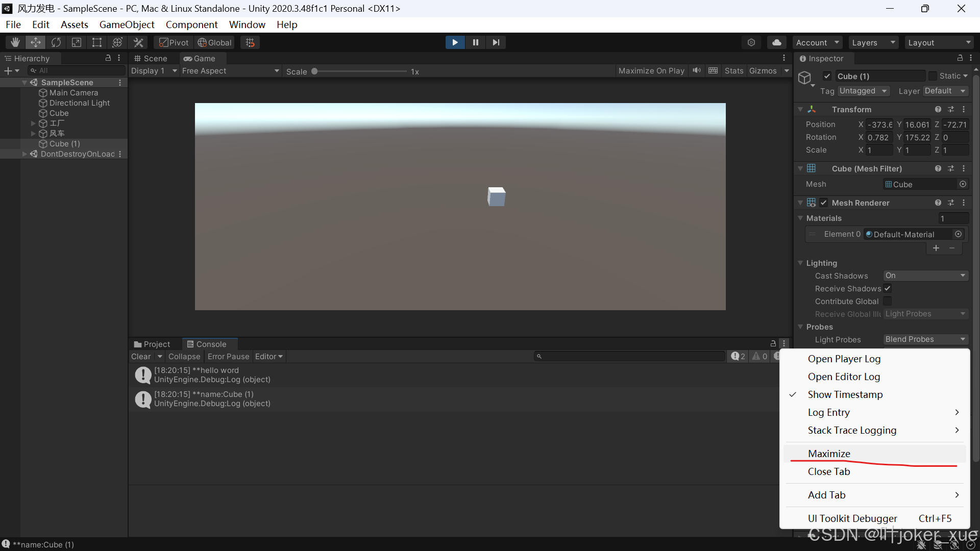Add a new material element slot
This screenshot has width=980, height=551.
(937, 248)
